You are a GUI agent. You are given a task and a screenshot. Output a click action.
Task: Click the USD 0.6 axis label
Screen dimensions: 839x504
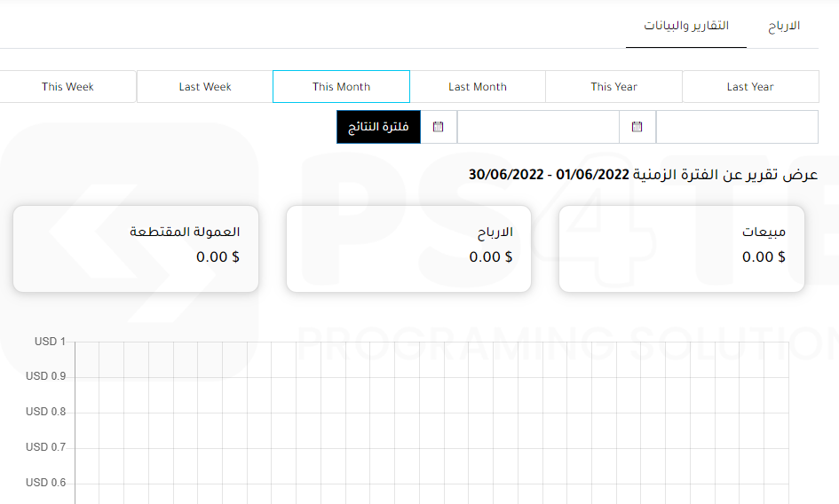[45, 483]
